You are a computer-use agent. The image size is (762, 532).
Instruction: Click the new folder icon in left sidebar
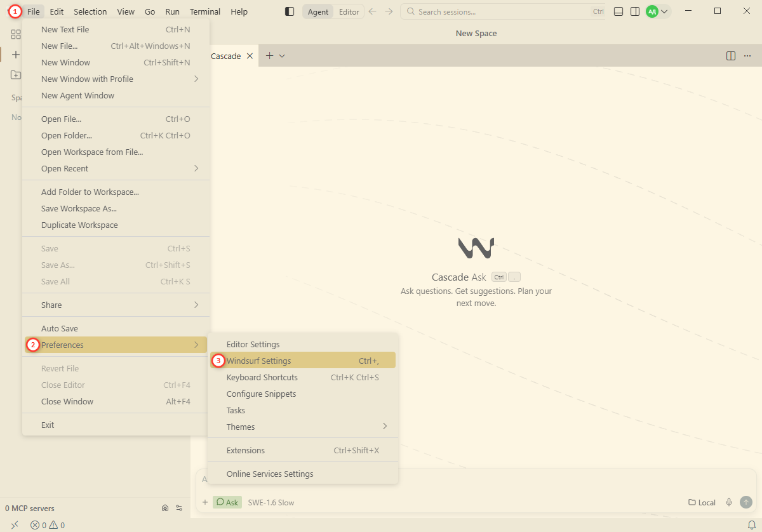[16, 75]
